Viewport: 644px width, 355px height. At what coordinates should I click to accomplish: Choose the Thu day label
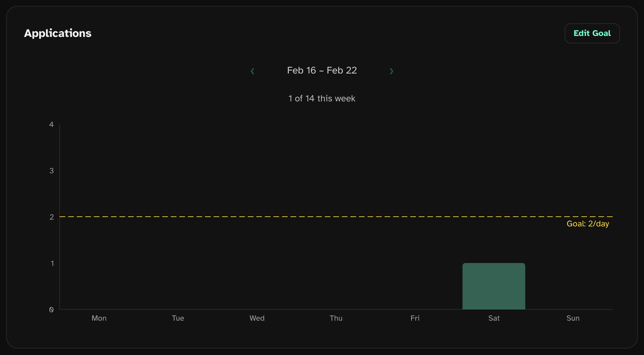[336, 318]
